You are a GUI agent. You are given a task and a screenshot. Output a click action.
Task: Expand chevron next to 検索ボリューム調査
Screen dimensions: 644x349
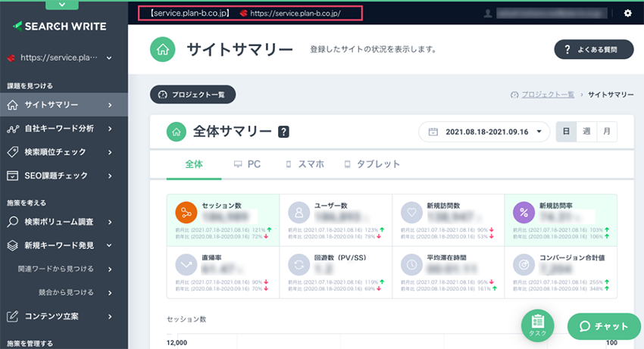coord(110,222)
